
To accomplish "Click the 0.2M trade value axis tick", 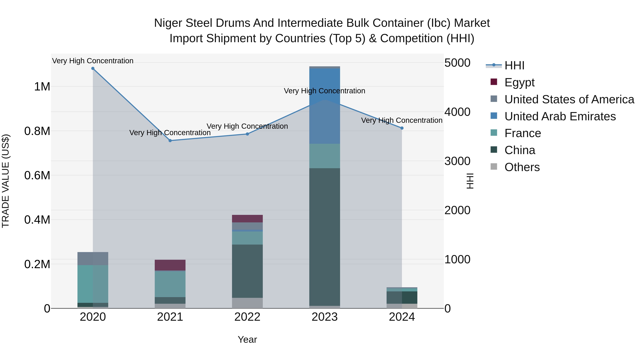I will click(37, 264).
